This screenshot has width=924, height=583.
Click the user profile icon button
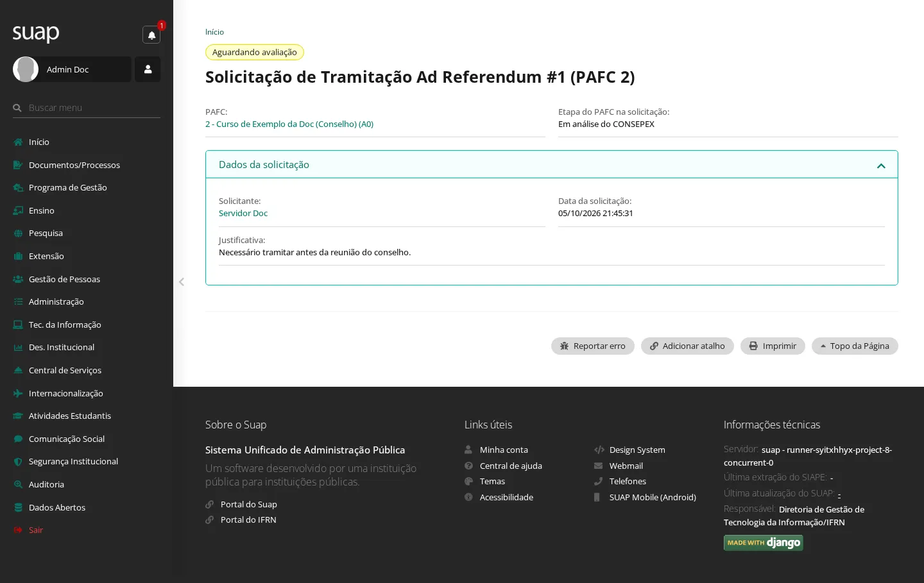pyautogui.click(x=148, y=69)
